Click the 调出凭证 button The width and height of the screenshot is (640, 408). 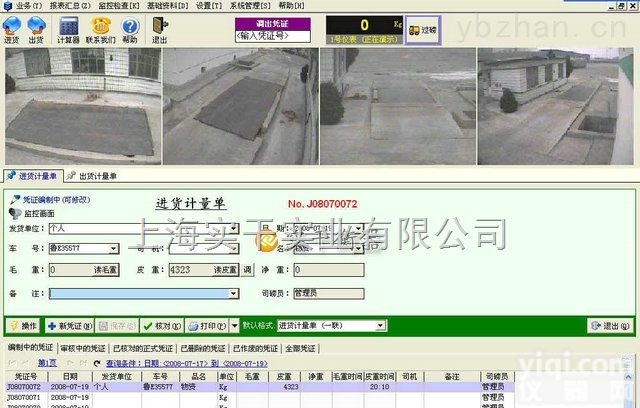[x=273, y=24]
